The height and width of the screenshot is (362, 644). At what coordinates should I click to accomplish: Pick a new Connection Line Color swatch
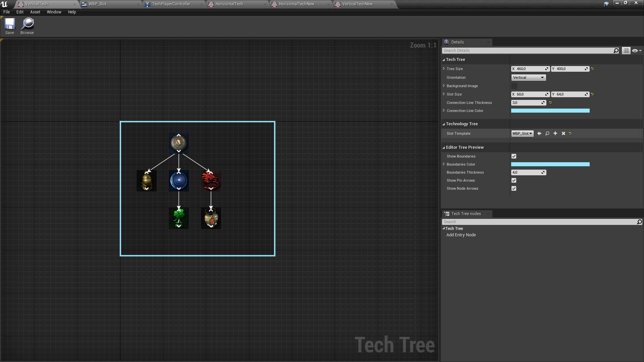550,111
